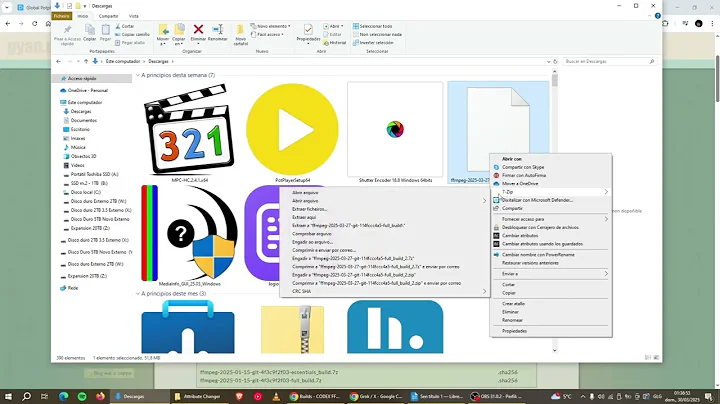Select Disco local (C:) in the sidebar

tap(85, 192)
